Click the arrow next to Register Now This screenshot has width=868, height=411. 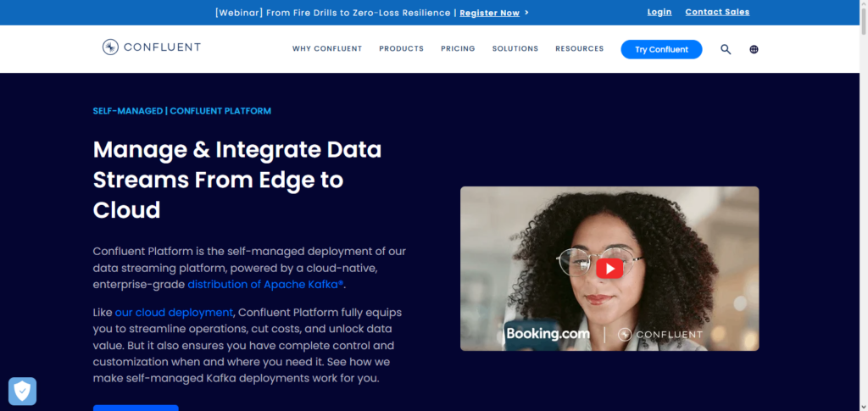coord(526,13)
